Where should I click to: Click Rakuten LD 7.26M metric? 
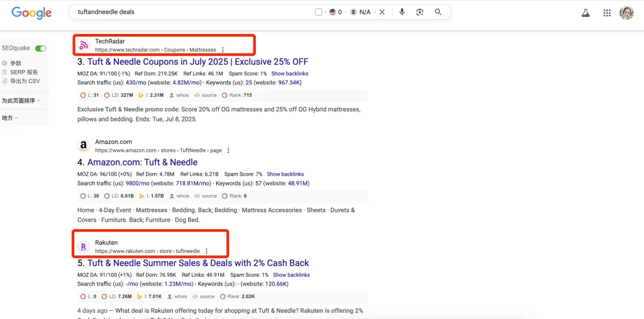click(116, 297)
